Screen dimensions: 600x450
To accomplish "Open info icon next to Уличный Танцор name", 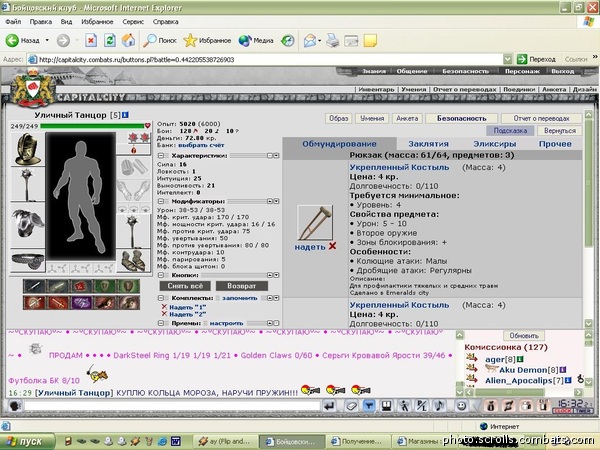I will click(x=126, y=115).
